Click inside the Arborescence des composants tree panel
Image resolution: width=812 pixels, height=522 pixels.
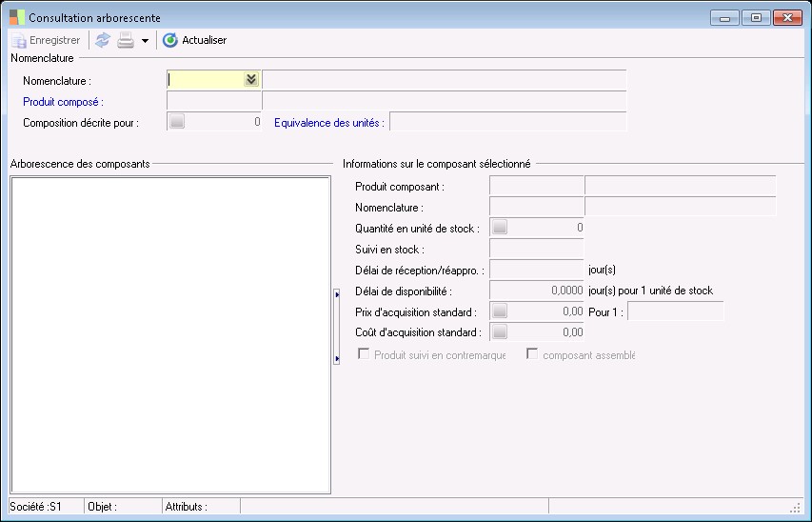[x=170, y=335]
